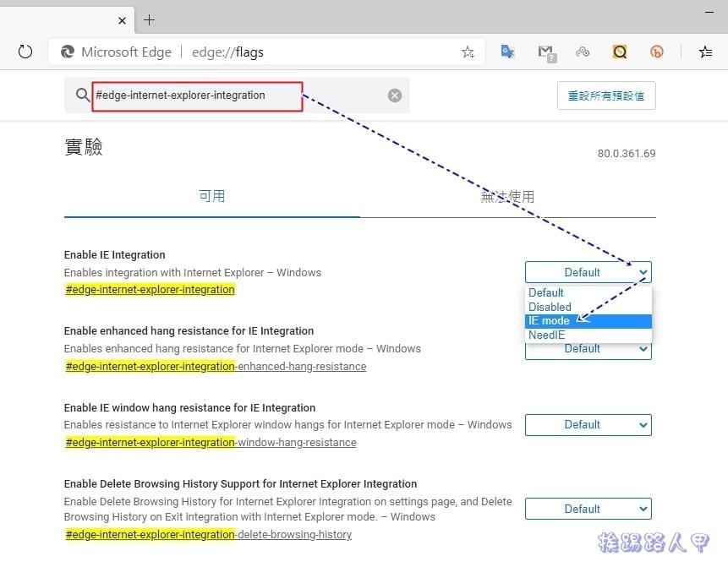Clear the flags search field

pyautogui.click(x=395, y=95)
